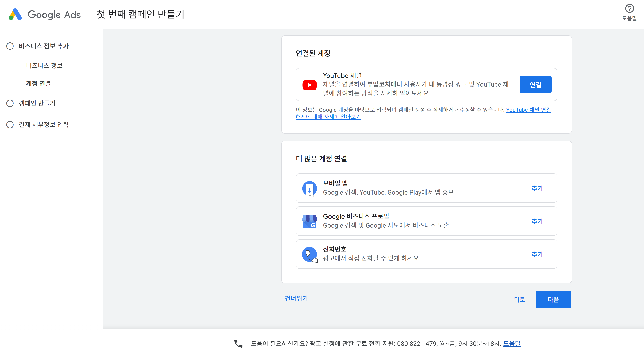Viewport: 644px width, 358px height.
Task: Click the 080 822 1479 support phone text
Action: click(x=417, y=343)
